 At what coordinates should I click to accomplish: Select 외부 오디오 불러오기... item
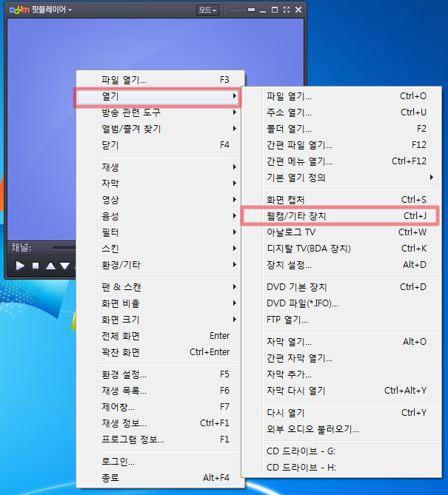point(341,429)
